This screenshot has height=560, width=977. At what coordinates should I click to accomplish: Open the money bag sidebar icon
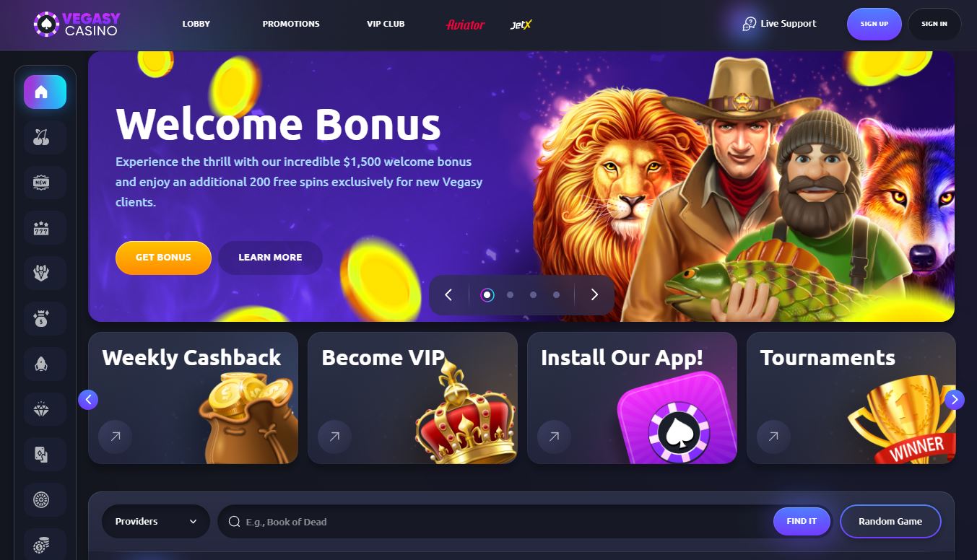pos(45,318)
